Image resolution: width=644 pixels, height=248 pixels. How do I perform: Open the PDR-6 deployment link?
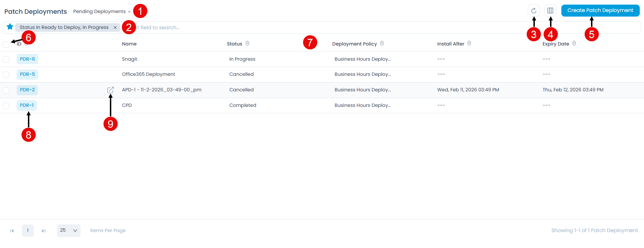click(x=27, y=59)
